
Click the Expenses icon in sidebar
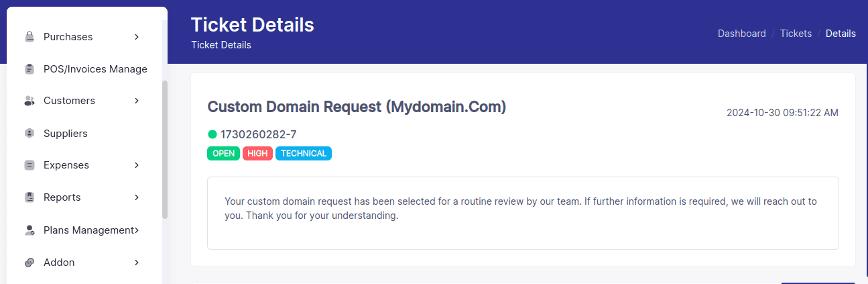click(x=29, y=165)
